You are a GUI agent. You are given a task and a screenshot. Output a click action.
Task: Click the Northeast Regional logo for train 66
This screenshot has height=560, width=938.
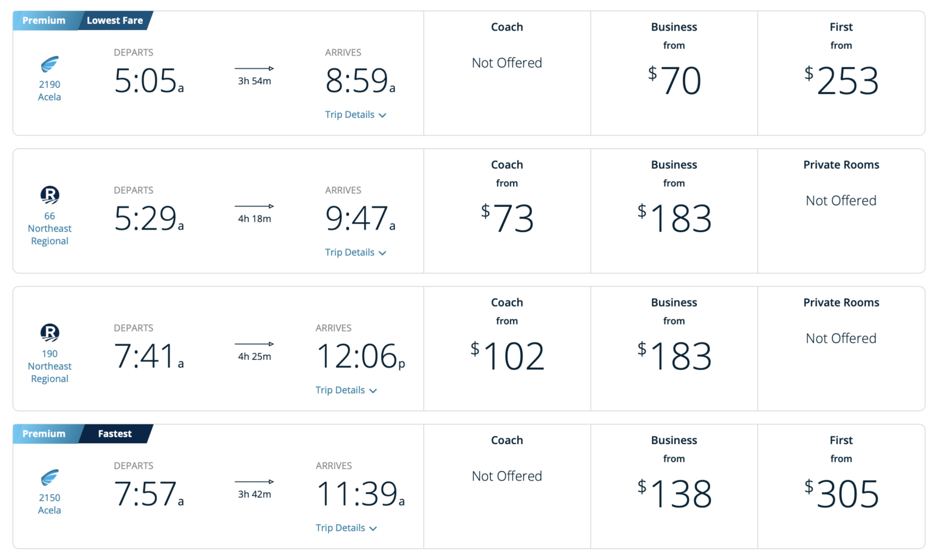[49, 195]
